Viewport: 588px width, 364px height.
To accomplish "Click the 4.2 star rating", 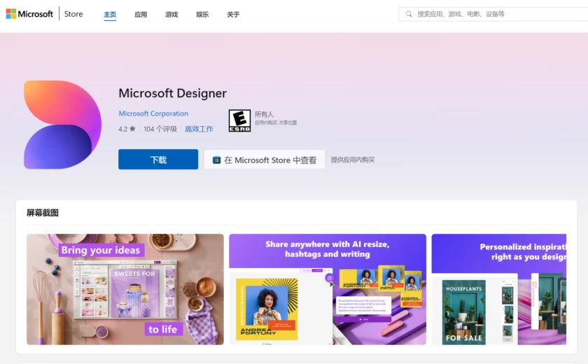I will (x=127, y=129).
